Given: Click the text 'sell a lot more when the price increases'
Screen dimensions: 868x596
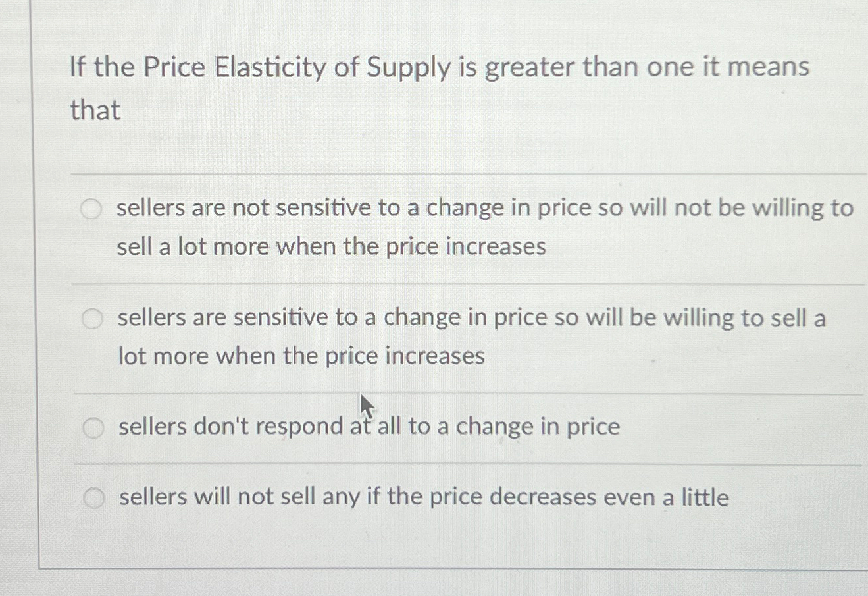Looking at the screenshot, I should pos(329,246).
